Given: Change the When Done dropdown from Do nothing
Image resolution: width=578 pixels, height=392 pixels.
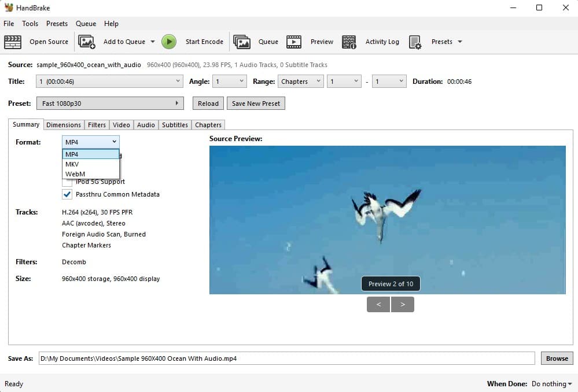Looking at the screenshot, I should (x=550, y=384).
